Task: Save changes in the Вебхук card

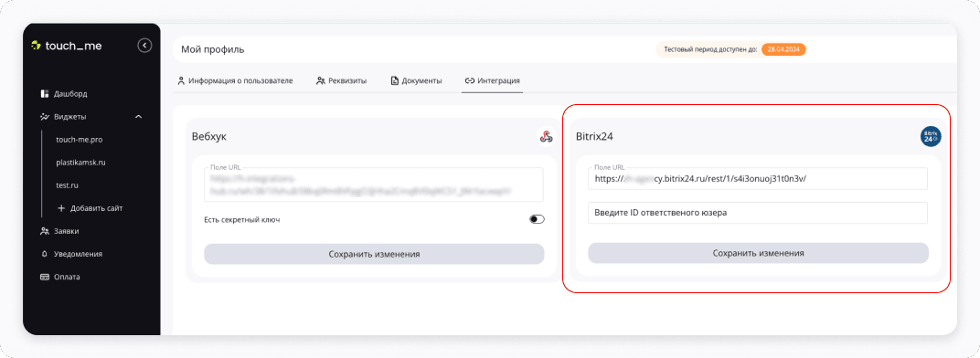Action: [x=374, y=254]
